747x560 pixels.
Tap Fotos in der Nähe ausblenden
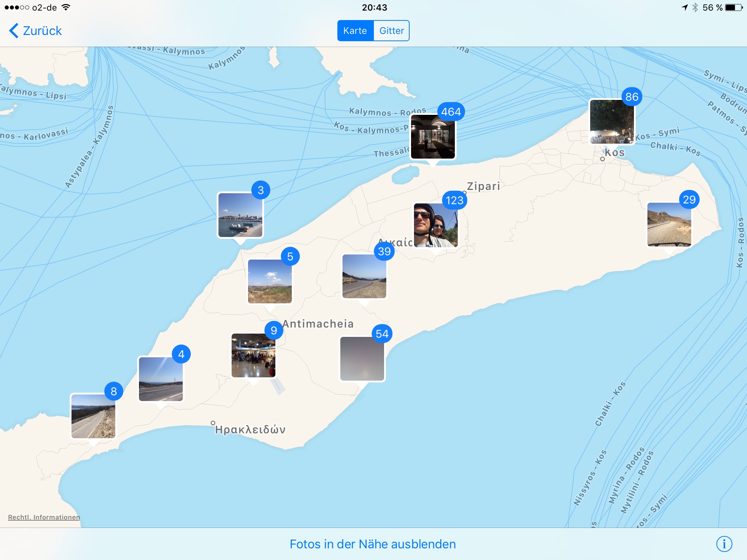pyautogui.click(x=372, y=544)
